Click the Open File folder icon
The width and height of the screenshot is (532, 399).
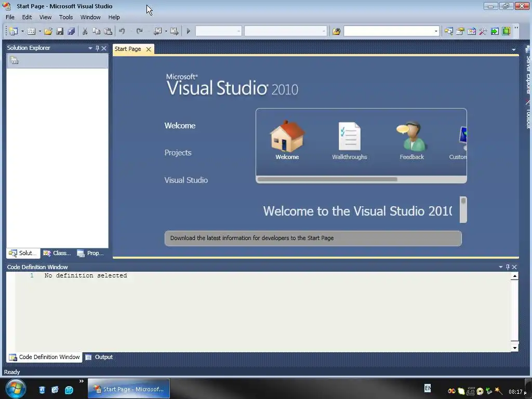click(48, 31)
